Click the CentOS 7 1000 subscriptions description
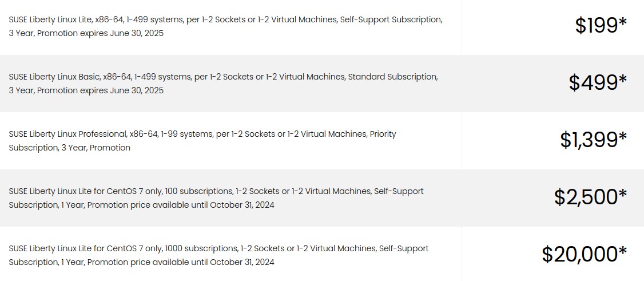The image size is (644, 281). point(218,255)
